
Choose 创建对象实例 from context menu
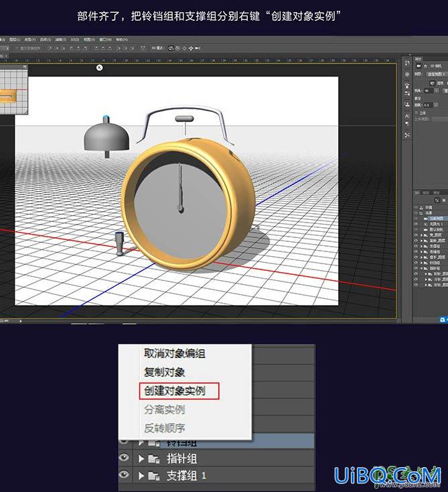pos(175,391)
